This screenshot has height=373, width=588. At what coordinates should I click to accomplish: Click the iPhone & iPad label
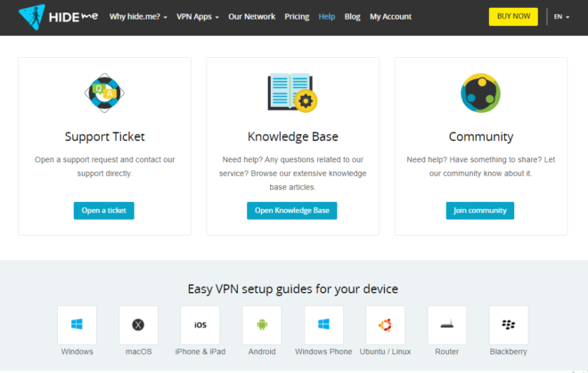(200, 352)
